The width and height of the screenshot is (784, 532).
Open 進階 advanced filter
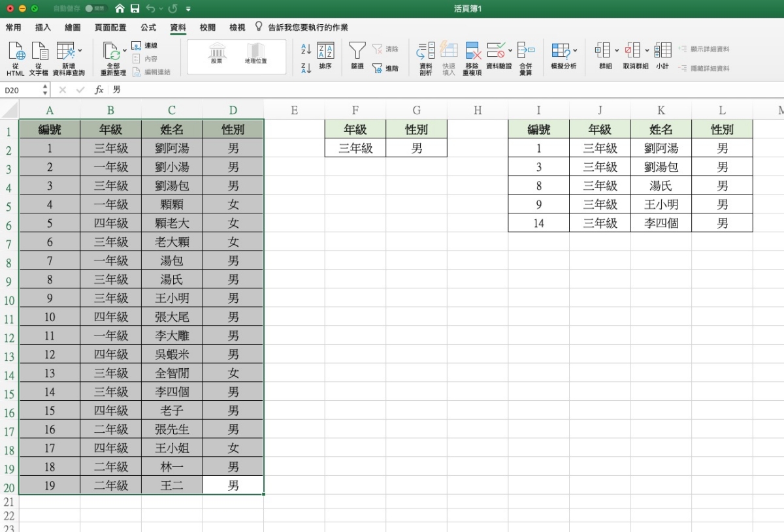pos(385,68)
